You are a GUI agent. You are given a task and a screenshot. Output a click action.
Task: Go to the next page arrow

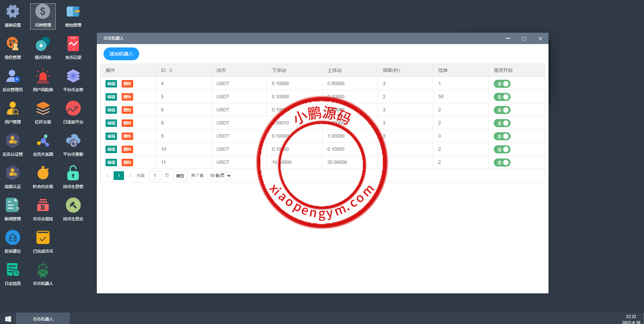130,176
